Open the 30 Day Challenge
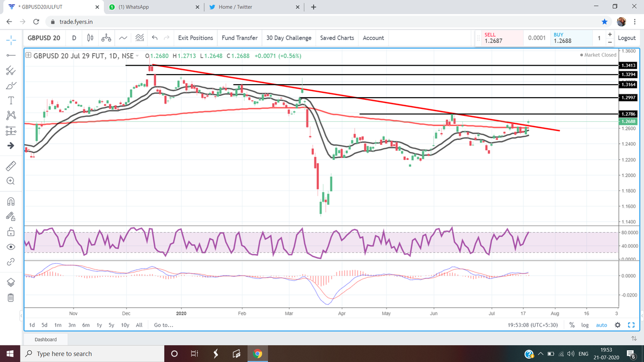 click(289, 38)
